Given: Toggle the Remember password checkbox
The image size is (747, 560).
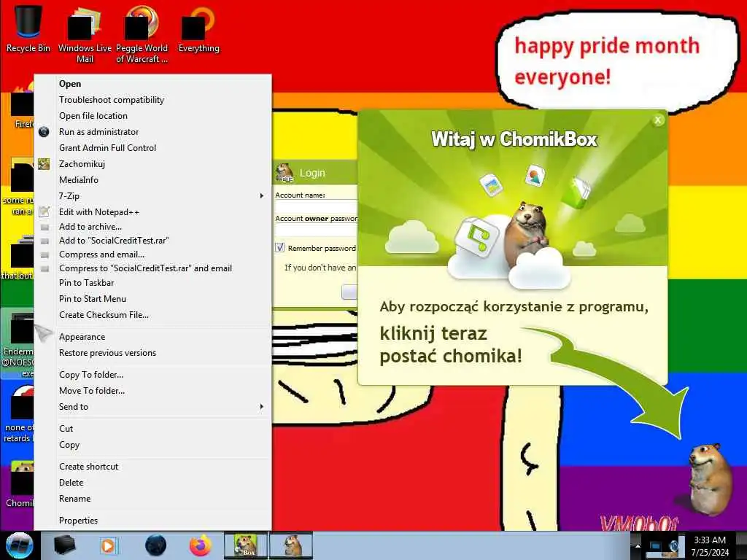Looking at the screenshot, I should [279, 248].
